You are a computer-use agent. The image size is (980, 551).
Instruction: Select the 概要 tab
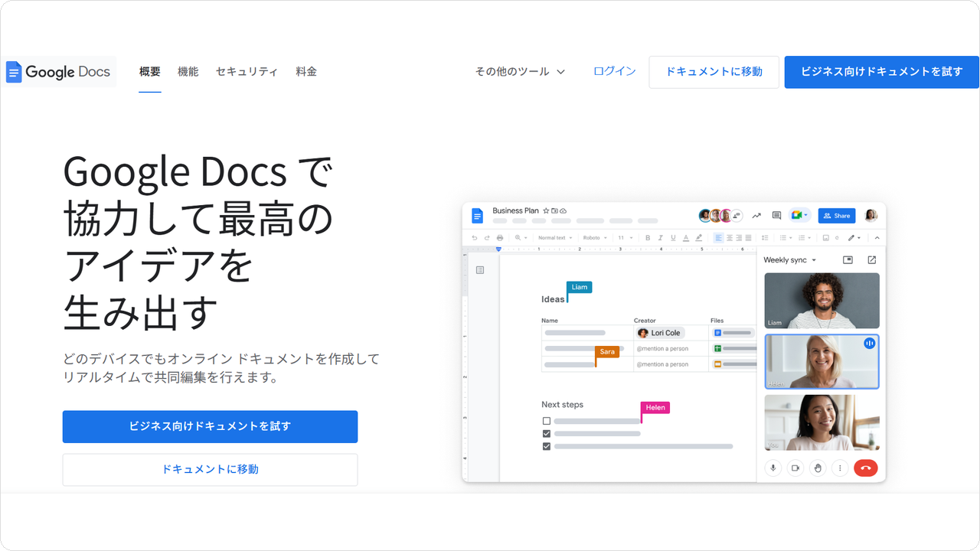150,72
